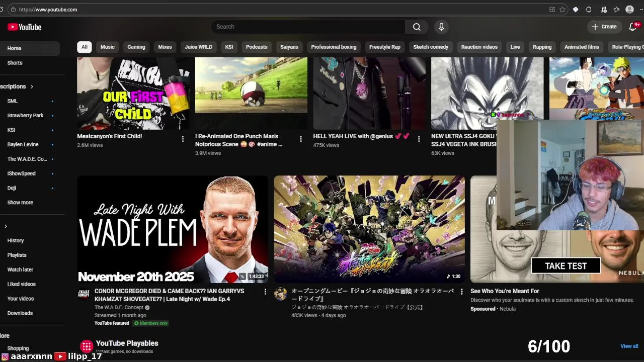Viewport: 644px width, 362px height.
Task: View site information lock icon
Action: 13,10
